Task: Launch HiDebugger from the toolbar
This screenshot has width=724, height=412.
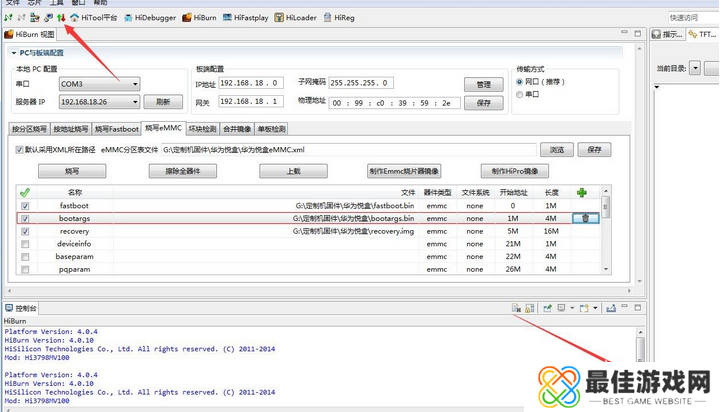Action: point(149,17)
